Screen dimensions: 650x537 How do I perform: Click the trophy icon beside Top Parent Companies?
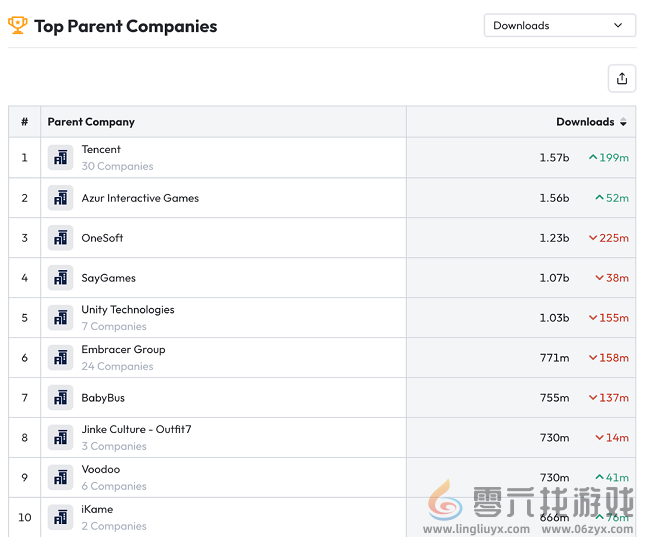coord(18,25)
